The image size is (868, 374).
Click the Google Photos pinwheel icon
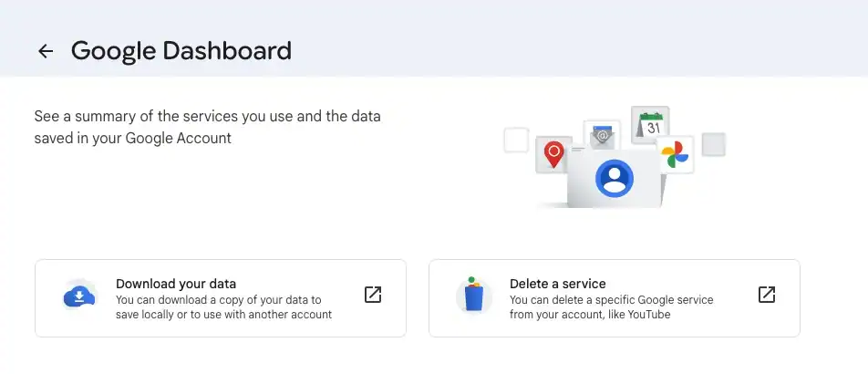(675, 155)
